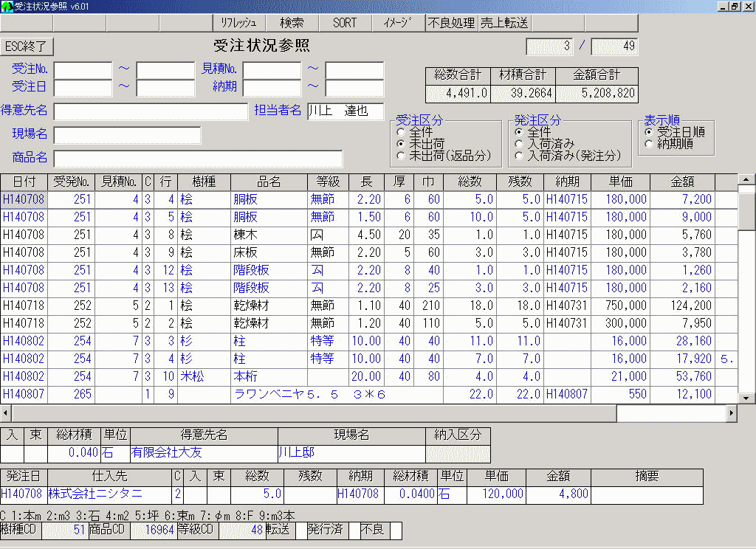
Task: Click the table's vertical scrollbar down arrow
Action: (746, 398)
